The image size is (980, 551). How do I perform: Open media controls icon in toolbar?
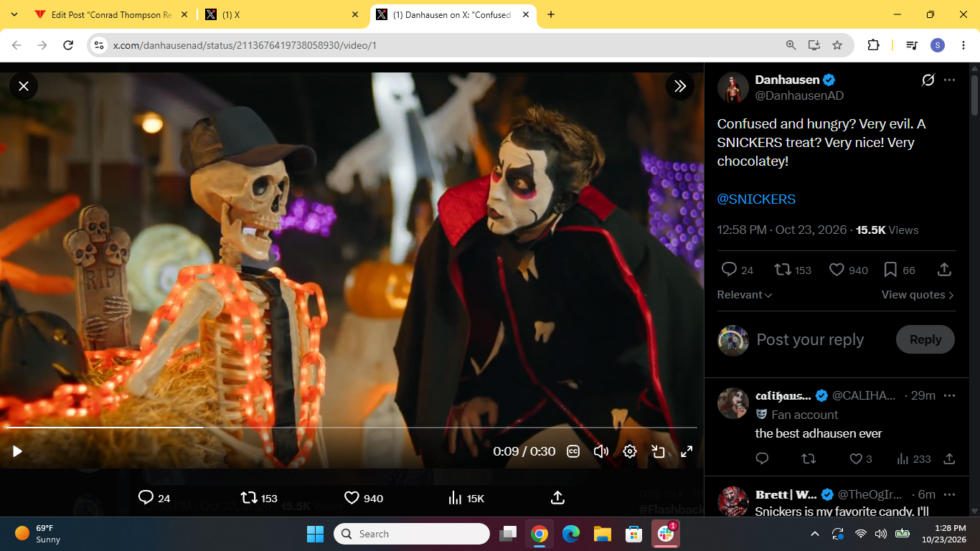pos(912,45)
